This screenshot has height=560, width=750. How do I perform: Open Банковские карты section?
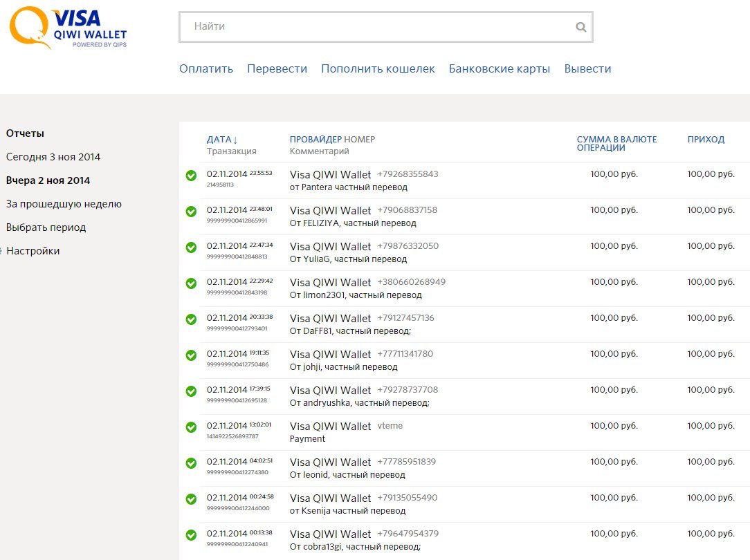[x=499, y=69]
